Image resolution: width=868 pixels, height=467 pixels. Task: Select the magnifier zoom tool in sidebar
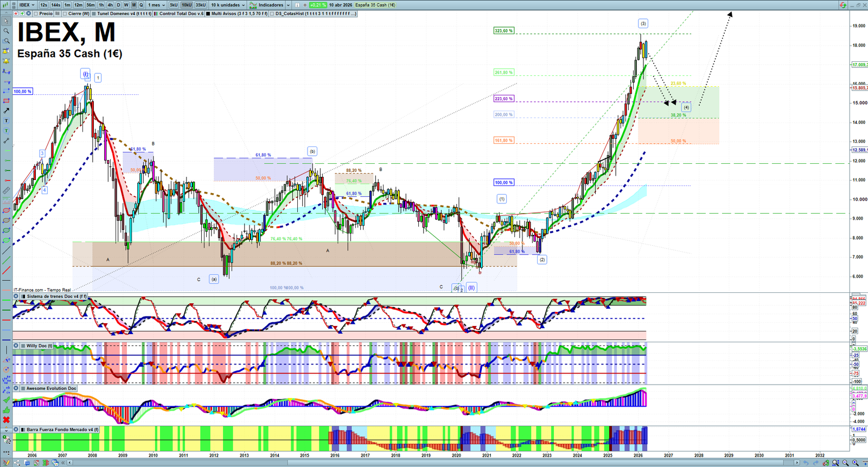[x=6, y=31]
